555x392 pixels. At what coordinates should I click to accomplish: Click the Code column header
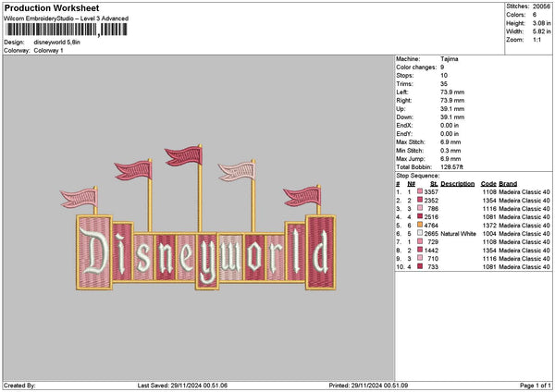click(488, 184)
